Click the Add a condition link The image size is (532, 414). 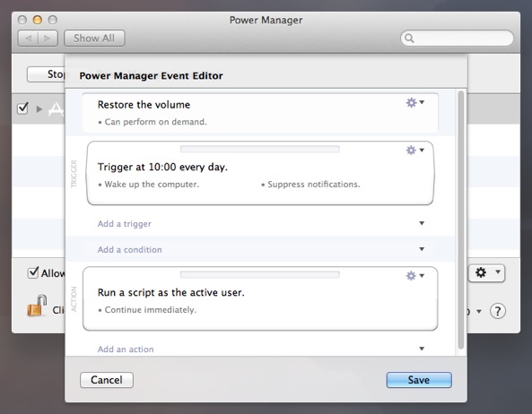pos(129,250)
